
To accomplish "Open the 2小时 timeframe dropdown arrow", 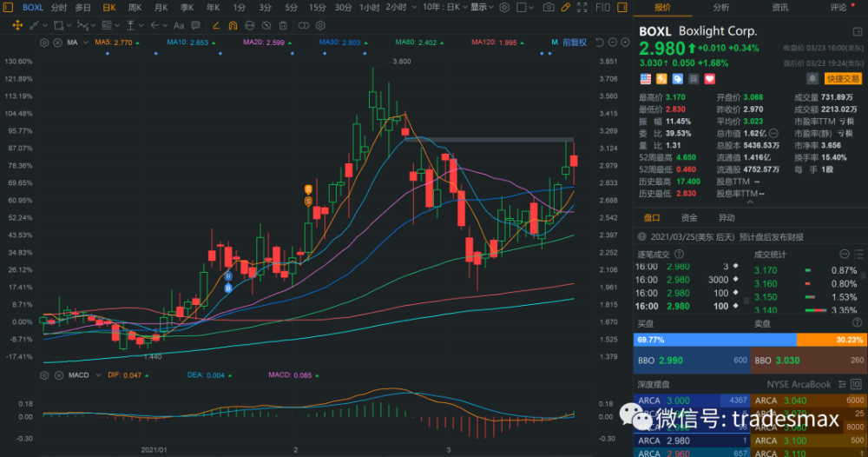I will tap(413, 7).
